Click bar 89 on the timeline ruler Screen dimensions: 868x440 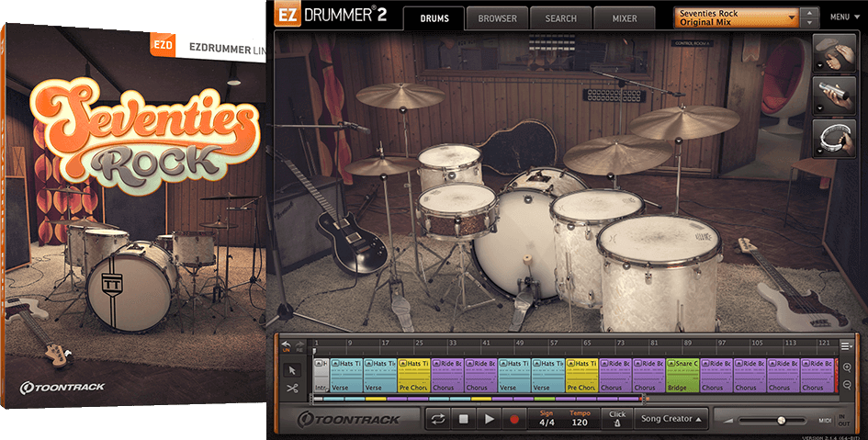coord(688,344)
